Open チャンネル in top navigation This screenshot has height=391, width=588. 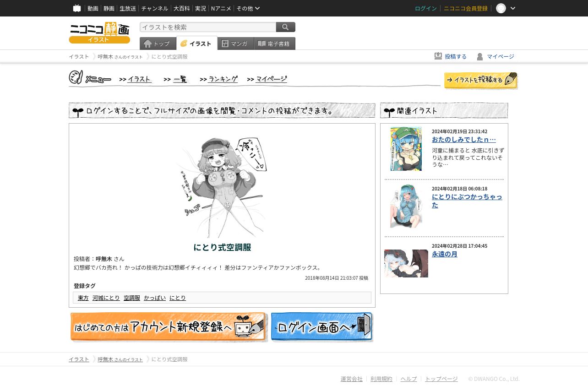(155, 8)
